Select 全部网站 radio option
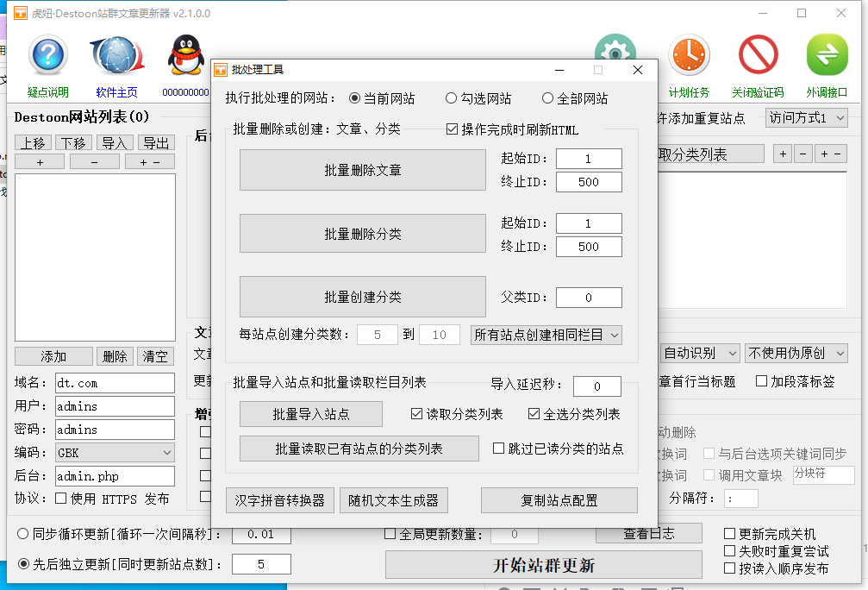868x590 pixels. (547, 98)
